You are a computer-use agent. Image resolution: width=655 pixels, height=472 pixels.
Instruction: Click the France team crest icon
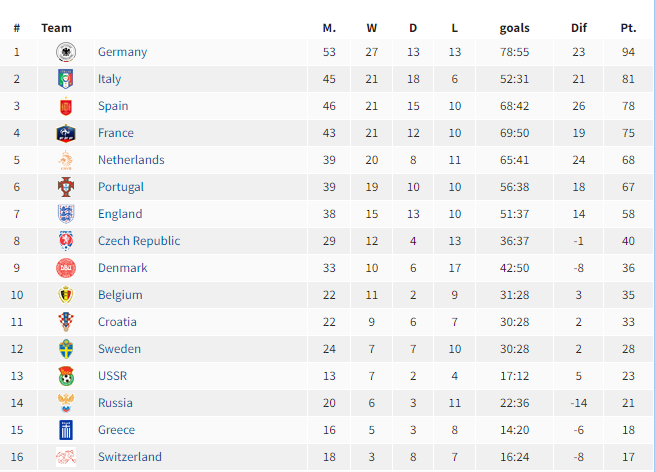(66, 133)
